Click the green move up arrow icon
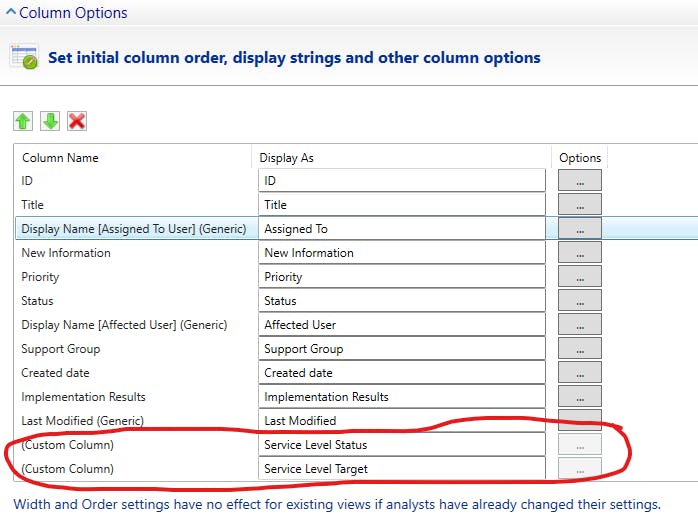This screenshot has width=698, height=524. pos(23,121)
